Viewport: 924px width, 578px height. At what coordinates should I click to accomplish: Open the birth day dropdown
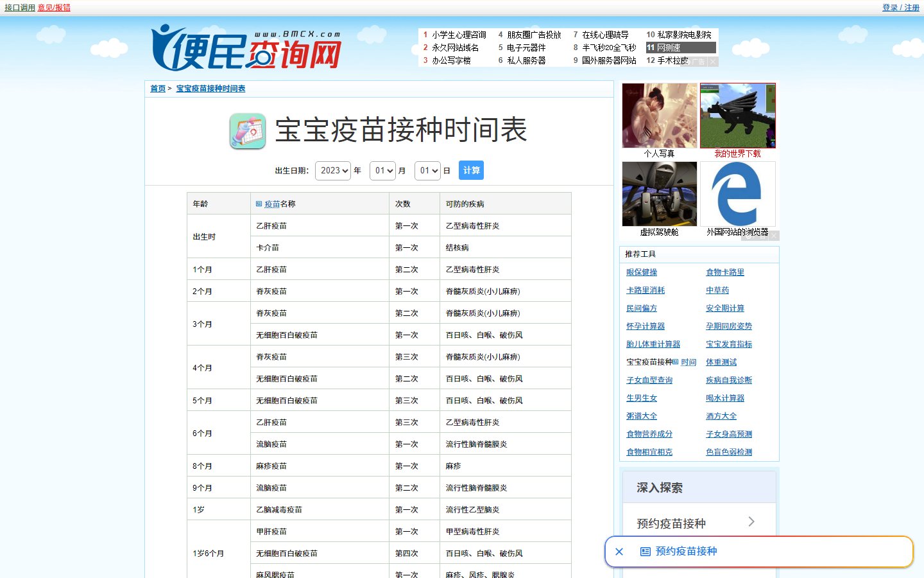(427, 171)
